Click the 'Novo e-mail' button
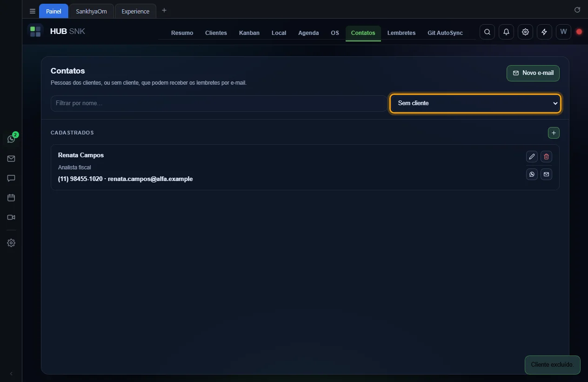 click(x=533, y=73)
